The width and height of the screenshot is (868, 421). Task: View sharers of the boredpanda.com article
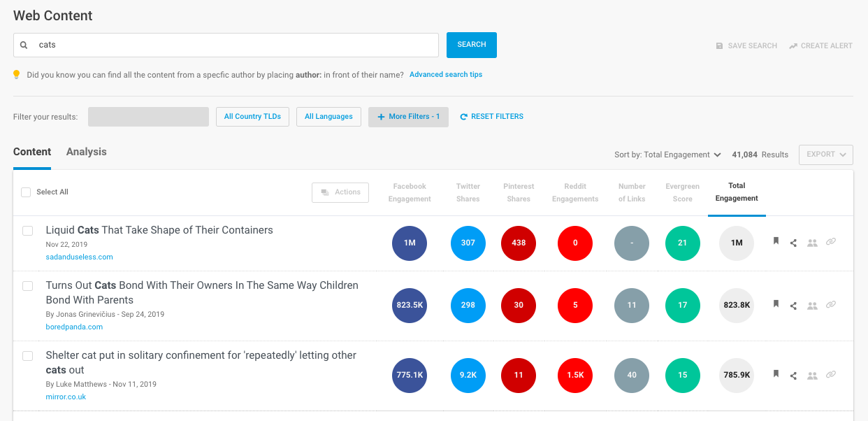(x=812, y=306)
